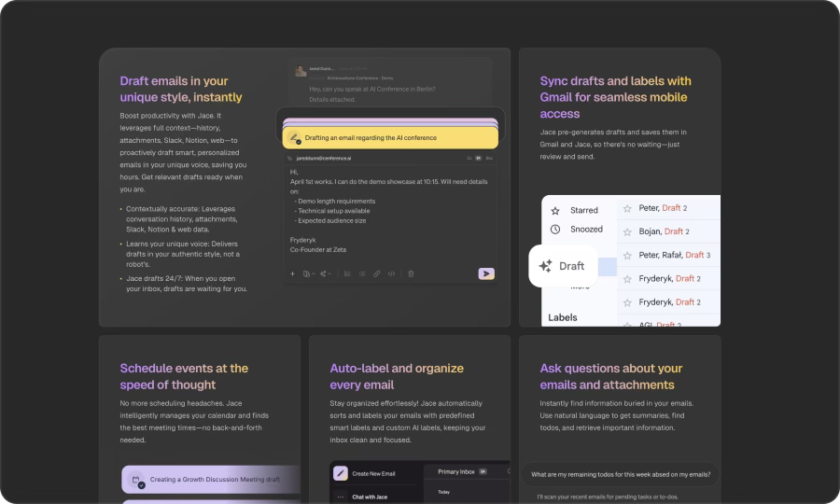
Task: Click the Schedule events at the speed heading
Action: click(x=184, y=376)
